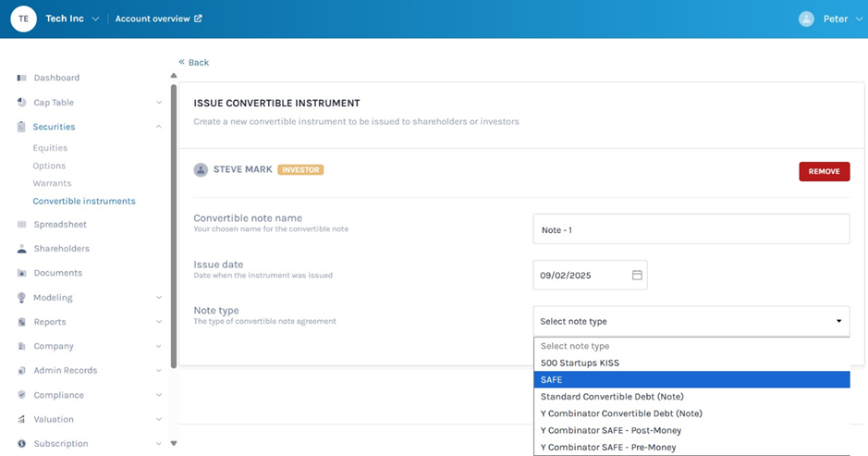This screenshot has width=868, height=456.
Task: Expand the Reports section chevron
Action: pos(159,323)
